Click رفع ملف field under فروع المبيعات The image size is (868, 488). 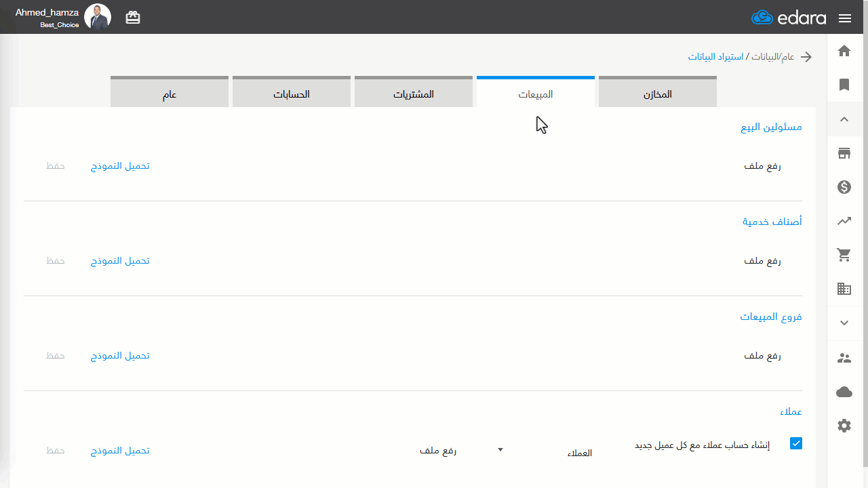click(x=762, y=356)
